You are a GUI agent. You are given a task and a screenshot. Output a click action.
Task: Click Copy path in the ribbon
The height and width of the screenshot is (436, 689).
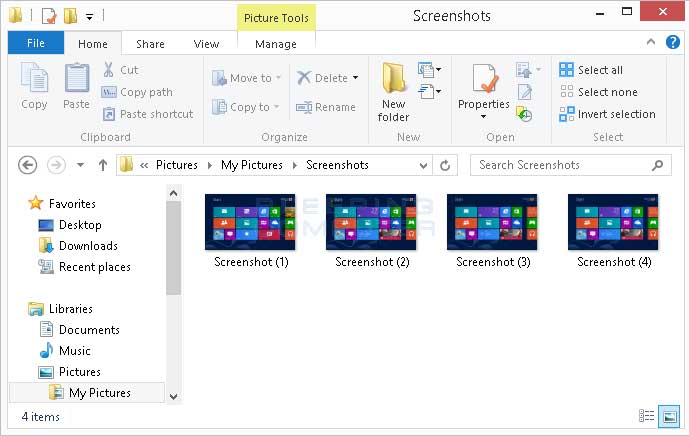coord(137,92)
